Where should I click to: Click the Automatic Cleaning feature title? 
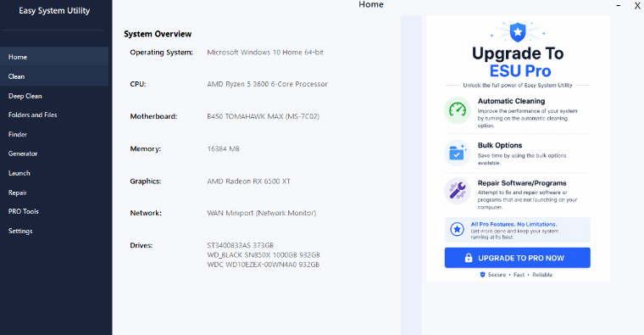[x=511, y=101]
